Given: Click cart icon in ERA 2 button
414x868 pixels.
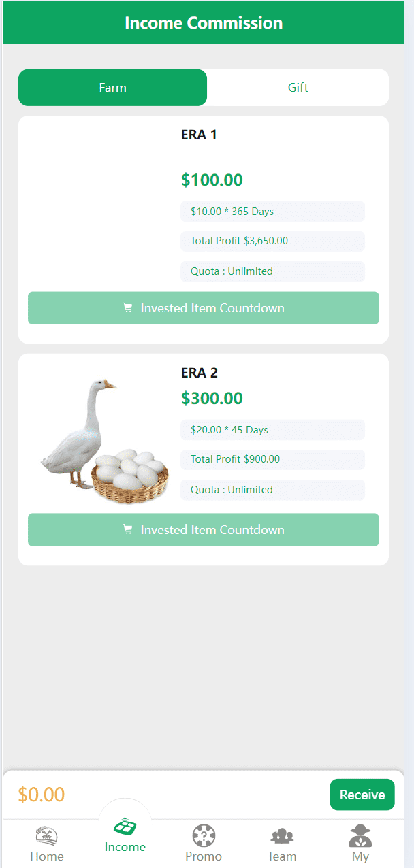Looking at the screenshot, I should [x=127, y=530].
